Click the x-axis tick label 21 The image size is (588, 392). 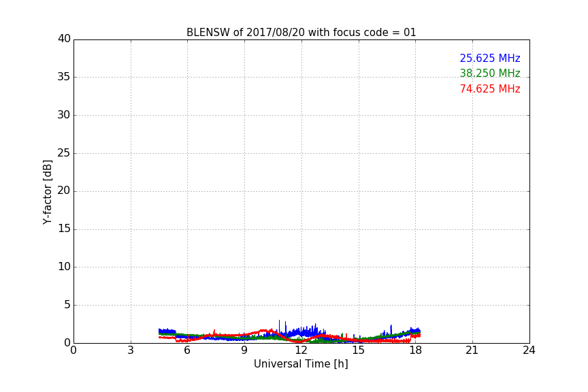[472, 350]
